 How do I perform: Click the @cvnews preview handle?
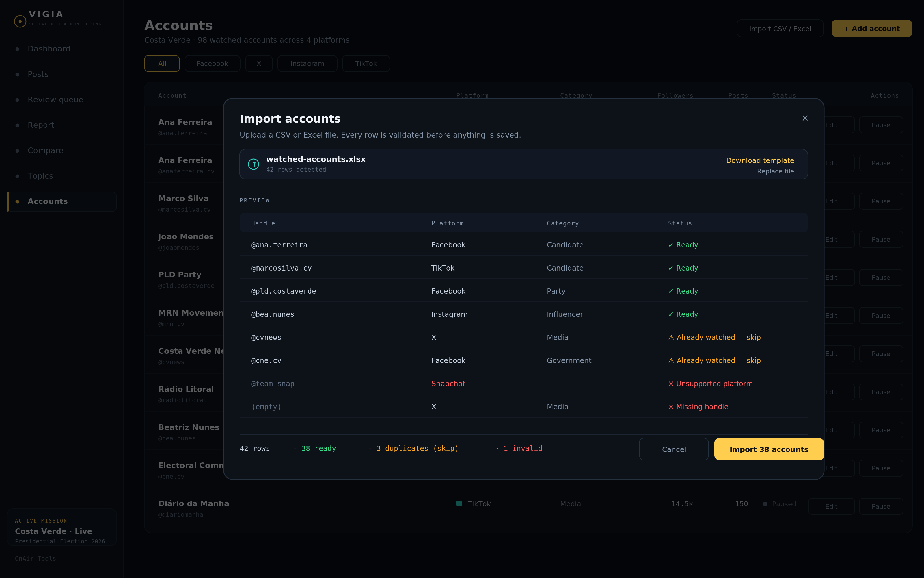(266, 337)
